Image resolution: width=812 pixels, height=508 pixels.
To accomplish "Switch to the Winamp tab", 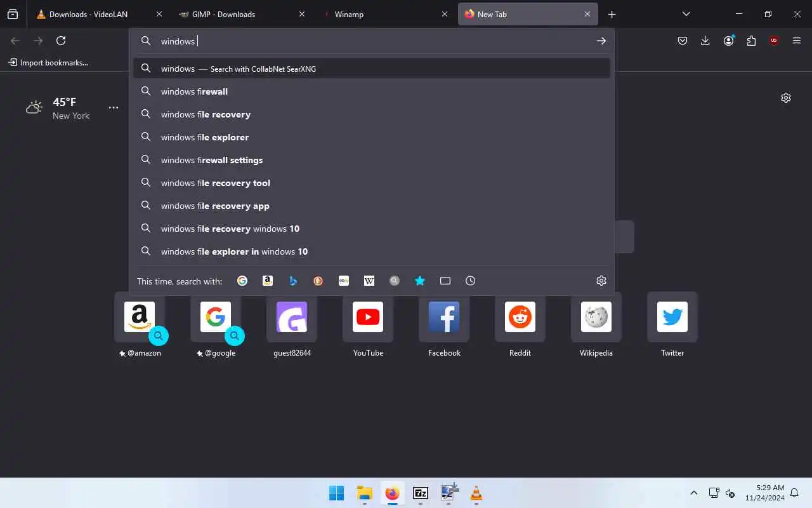I will (385, 14).
